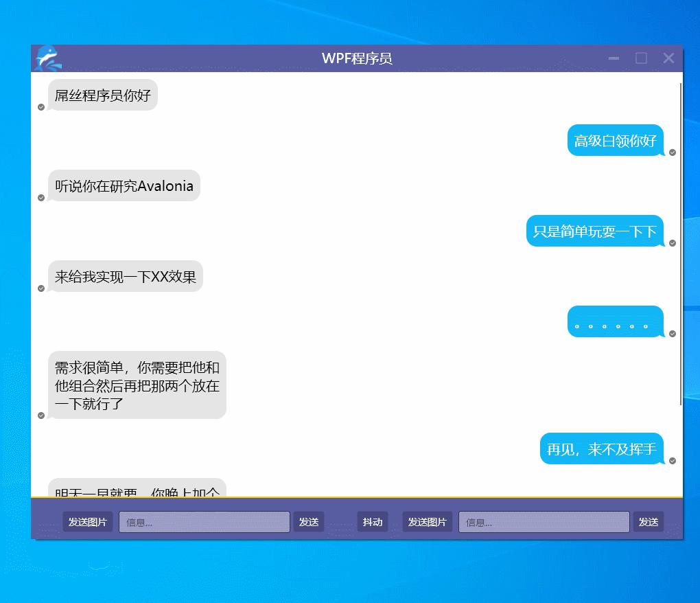Close the WPF程序员 window
The image size is (700, 603).
(x=668, y=58)
